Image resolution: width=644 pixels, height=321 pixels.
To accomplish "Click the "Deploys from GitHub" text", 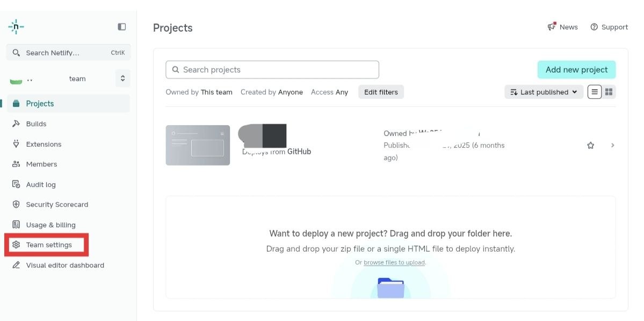I will 277,152.
